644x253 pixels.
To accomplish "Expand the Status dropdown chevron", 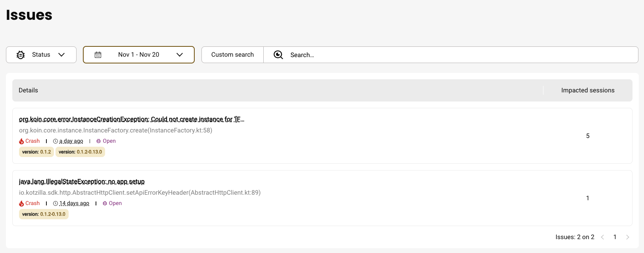I will click(x=61, y=55).
